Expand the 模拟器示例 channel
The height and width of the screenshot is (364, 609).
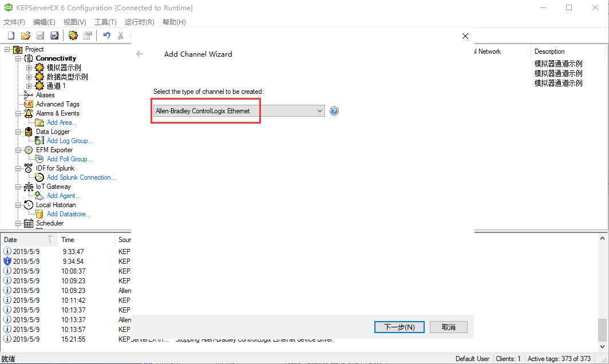click(29, 68)
